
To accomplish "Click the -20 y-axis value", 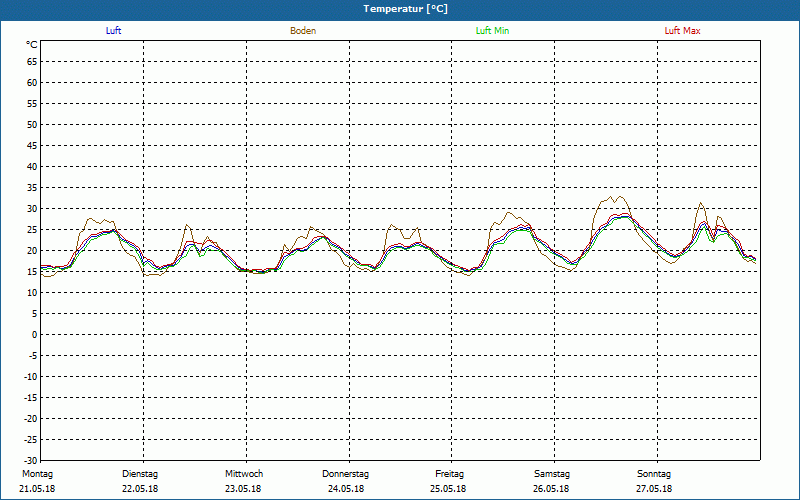I will click(31, 418).
